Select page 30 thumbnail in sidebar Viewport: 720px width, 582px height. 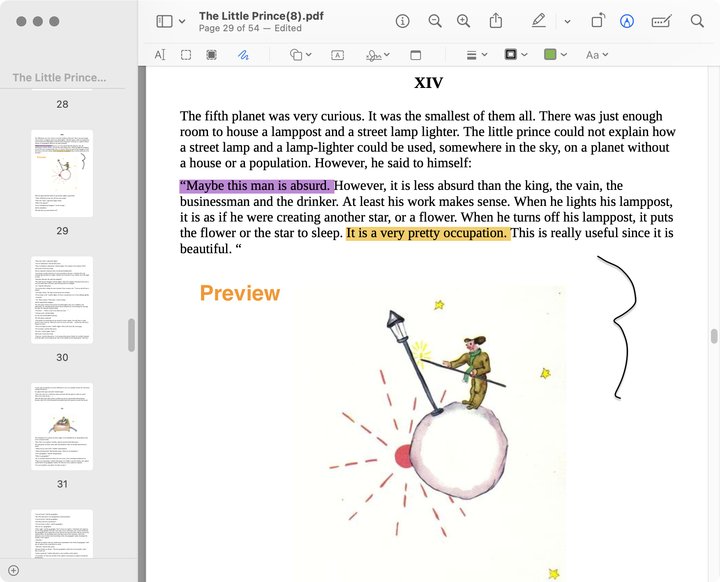click(62, 300)
